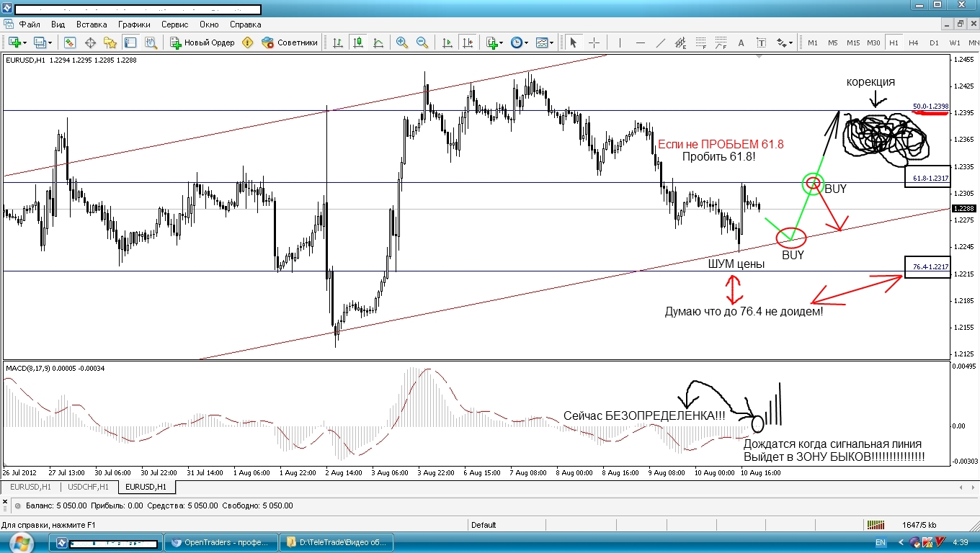The height and width of the screenshot is (553, 980).
Task: Toggle chart shift
Action: point(468,42)
